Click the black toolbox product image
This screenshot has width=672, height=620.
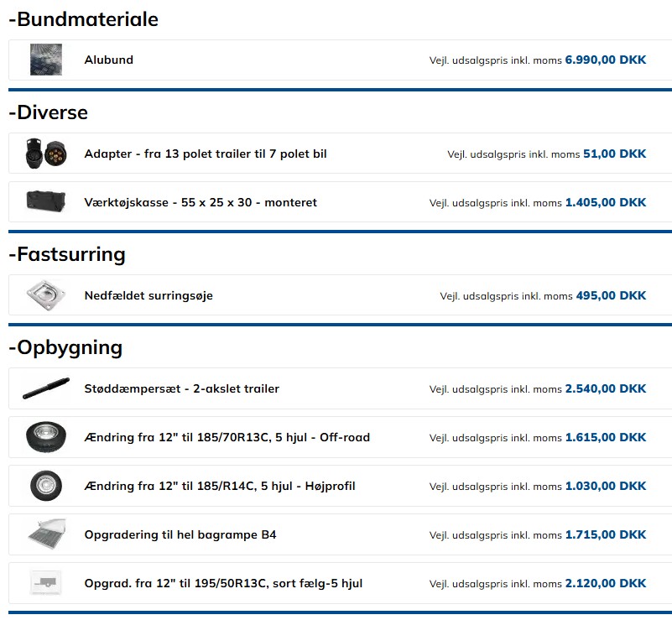(x=46, y=202)
